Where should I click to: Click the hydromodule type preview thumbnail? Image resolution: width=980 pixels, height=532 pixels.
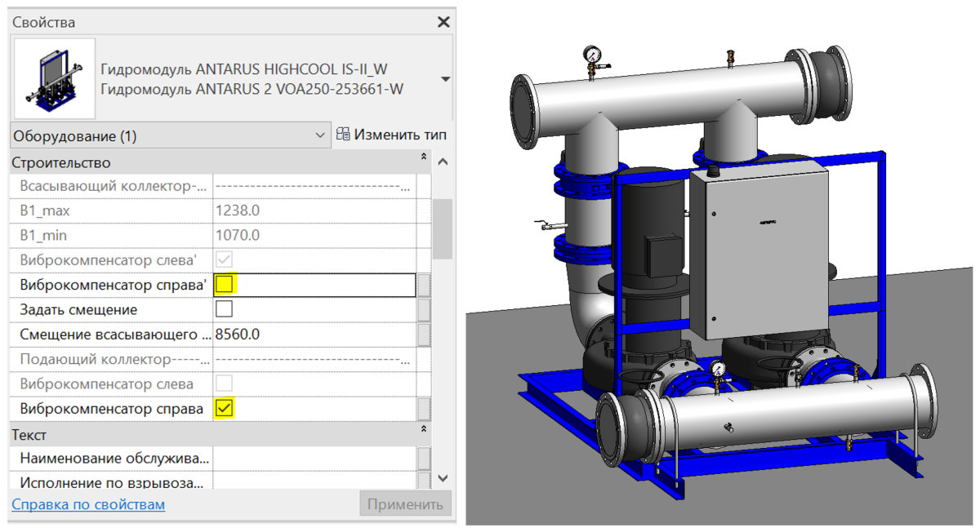click(x=55, y=79)
